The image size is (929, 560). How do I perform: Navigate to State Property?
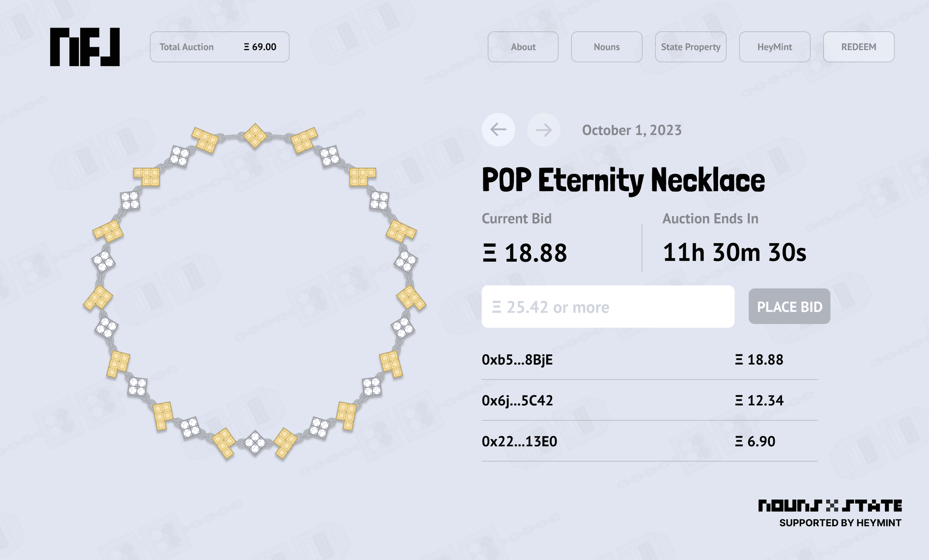point(690,47)
